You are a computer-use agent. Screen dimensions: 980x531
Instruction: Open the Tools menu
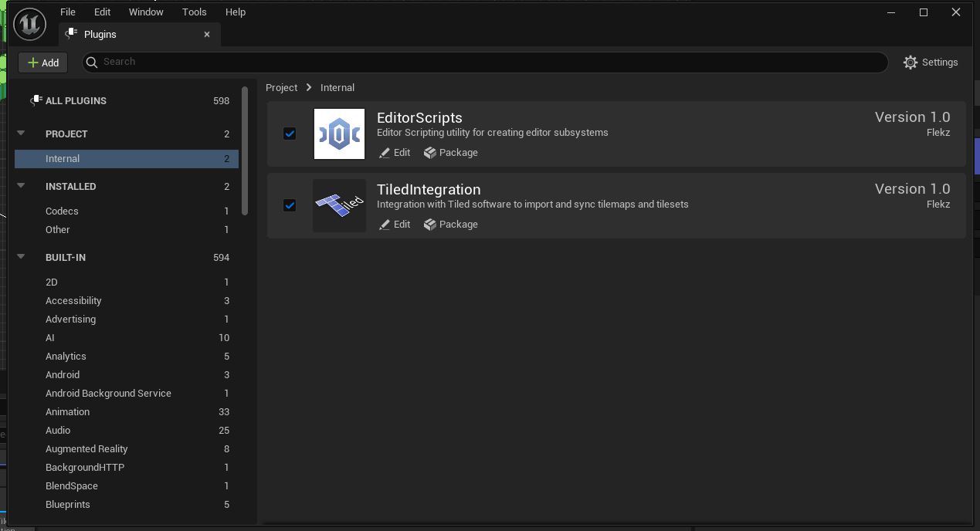tap(195, 12)
